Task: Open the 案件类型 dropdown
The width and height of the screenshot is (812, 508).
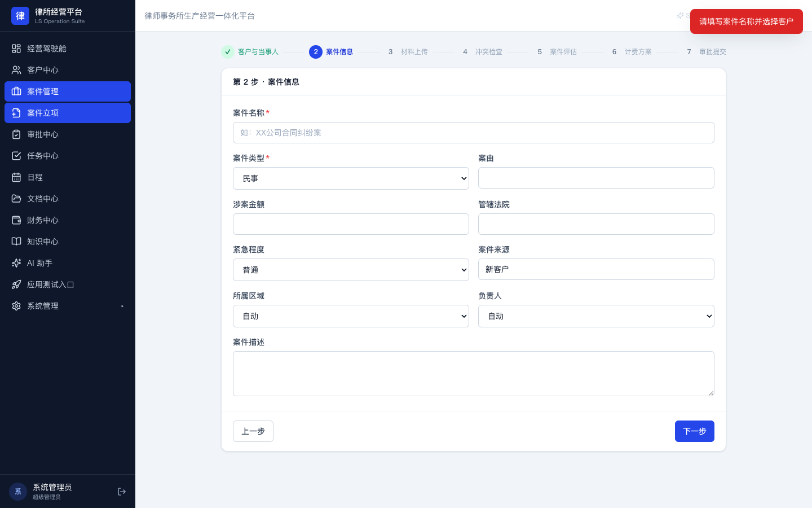Action: (x=351, y=178)
